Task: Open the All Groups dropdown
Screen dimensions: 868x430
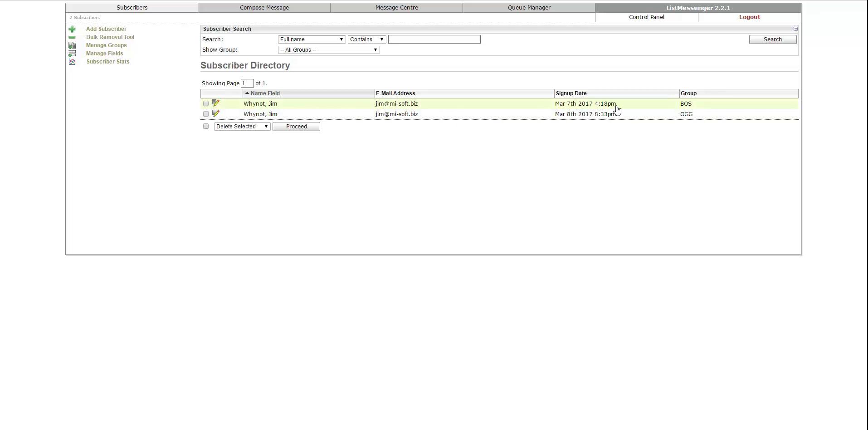Action: click(x=329, y=50)
